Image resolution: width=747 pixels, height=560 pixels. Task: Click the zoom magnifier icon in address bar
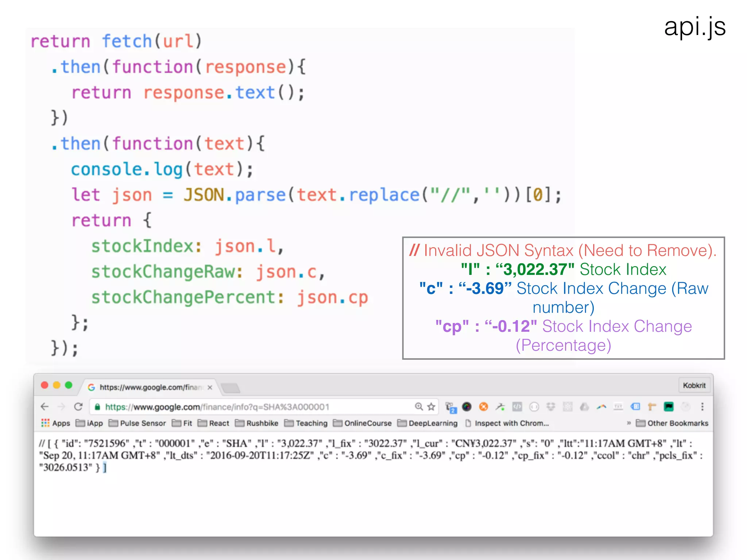click(419, 407)
